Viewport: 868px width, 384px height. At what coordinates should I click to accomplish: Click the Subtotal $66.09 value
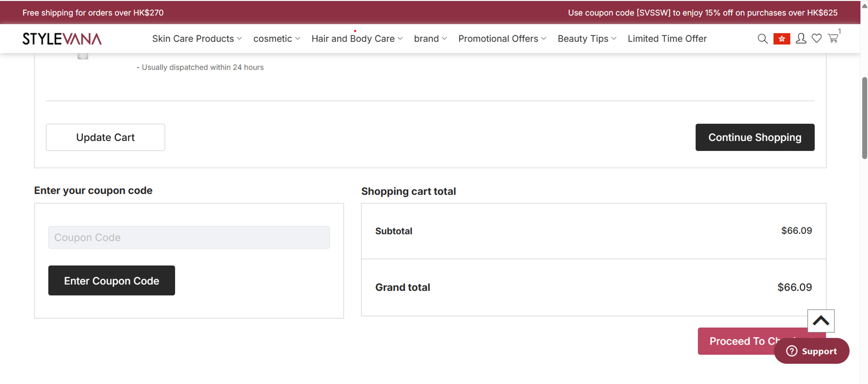tap(797, 231)
